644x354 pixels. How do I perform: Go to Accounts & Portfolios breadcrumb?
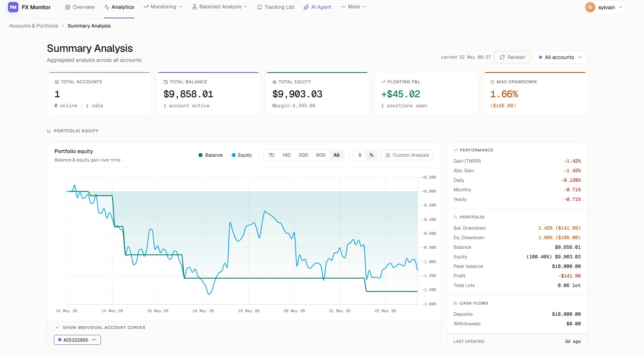[x=34, y=26]
